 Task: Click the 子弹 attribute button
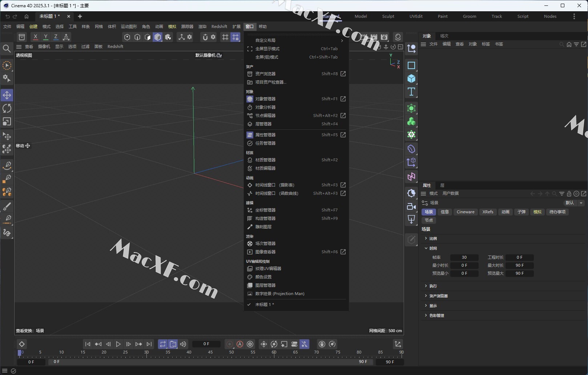tap(521, 212)
